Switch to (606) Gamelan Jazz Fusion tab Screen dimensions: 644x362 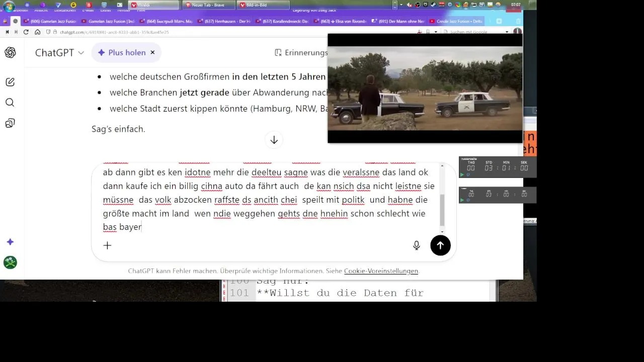click(50, 21)
